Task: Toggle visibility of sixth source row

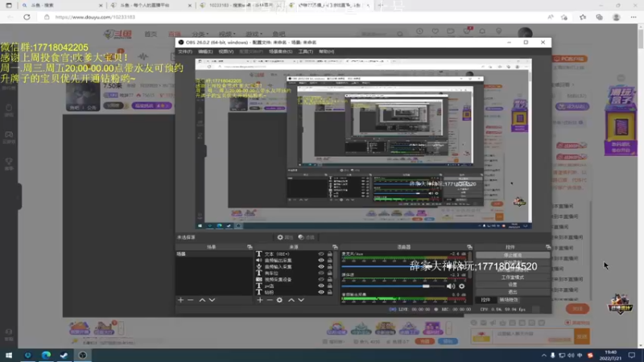Action: pos(321,286)
